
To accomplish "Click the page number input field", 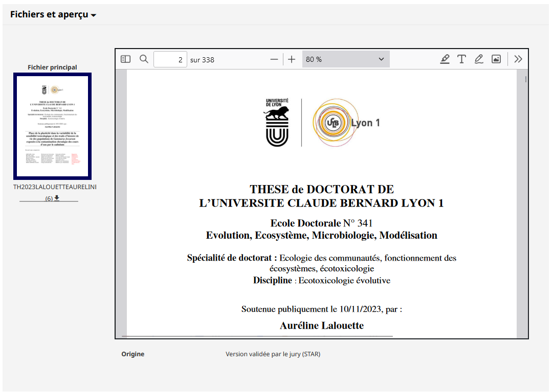I will pos(170,59).
